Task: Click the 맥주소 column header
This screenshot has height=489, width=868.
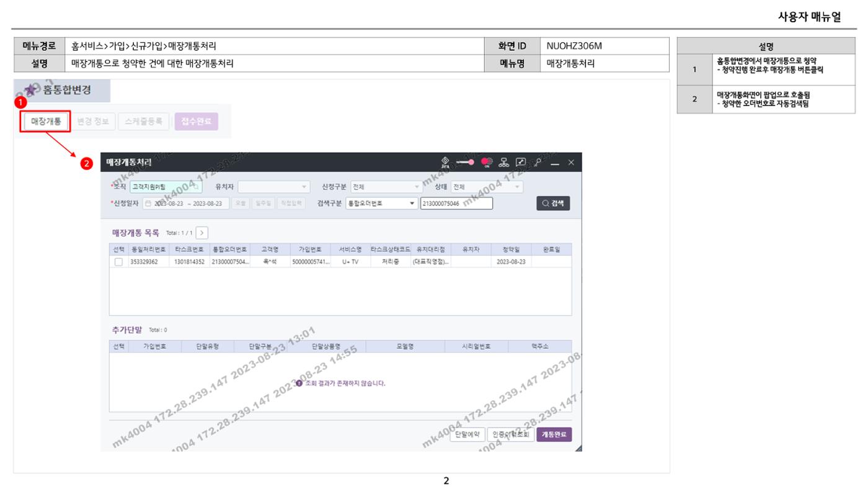Action: 541,346
